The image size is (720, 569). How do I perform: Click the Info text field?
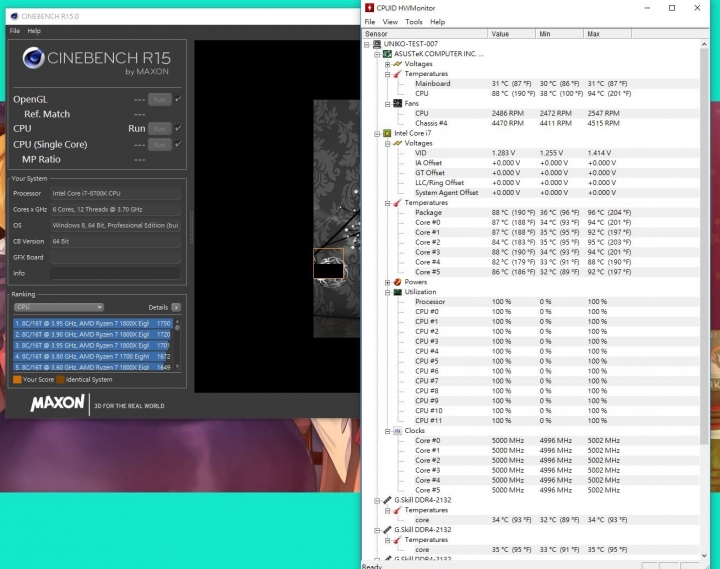tap(115, 273)
